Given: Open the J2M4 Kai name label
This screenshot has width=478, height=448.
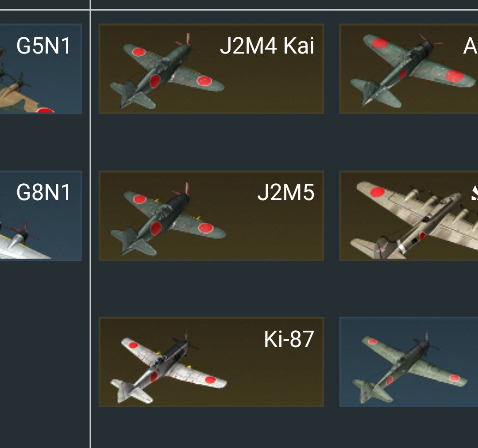Looking at the screenshot, I should tap(267, 46).
